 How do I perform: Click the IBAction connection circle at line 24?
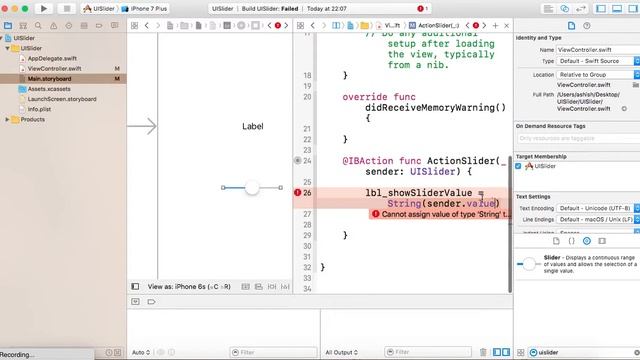click(x=298, y=160)
